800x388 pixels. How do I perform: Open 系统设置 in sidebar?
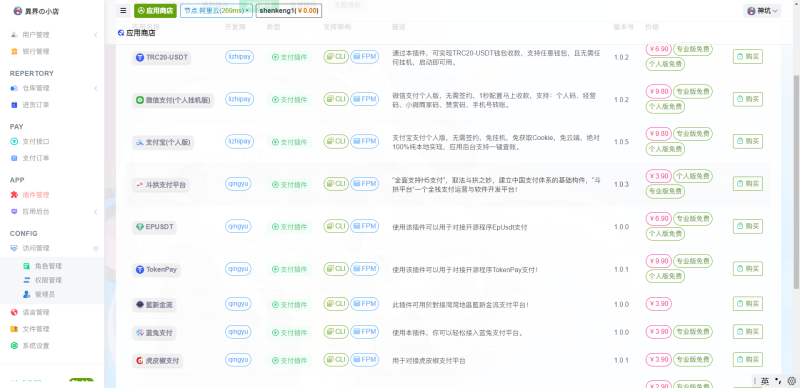(x=36, y=346)
